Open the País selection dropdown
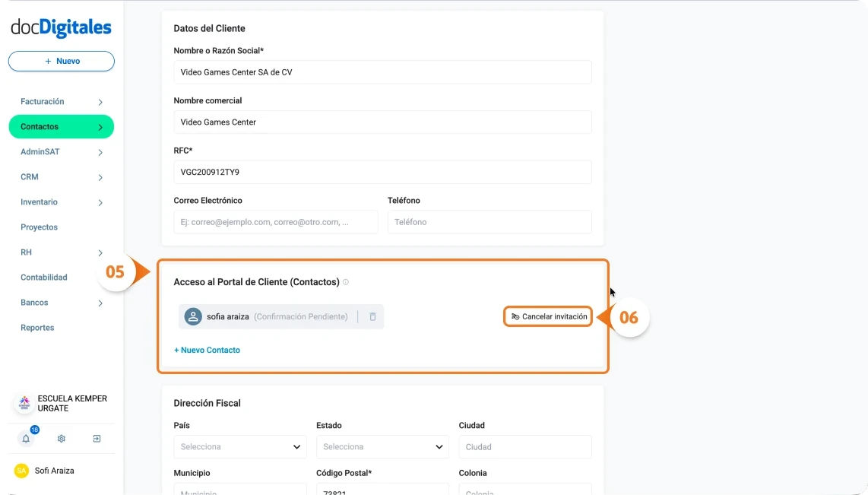The width and height of the screenshot is (868, 495). pyautogui.click(x=239, y=447)
